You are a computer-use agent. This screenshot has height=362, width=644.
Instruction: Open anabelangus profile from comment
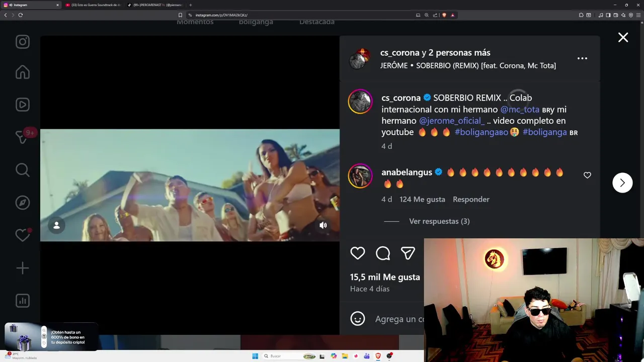pyautogui.click(x=407, y=172)
